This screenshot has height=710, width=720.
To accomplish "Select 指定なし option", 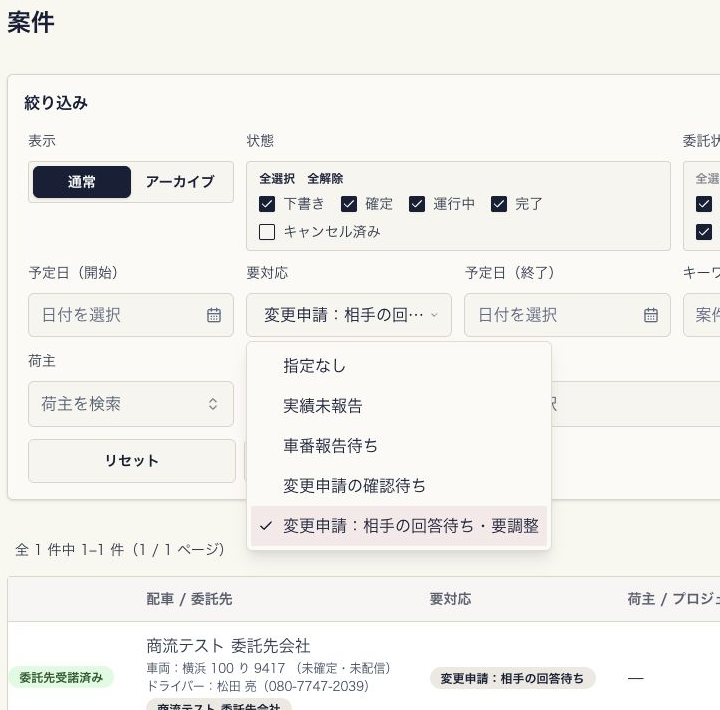I will coord(399,366).
